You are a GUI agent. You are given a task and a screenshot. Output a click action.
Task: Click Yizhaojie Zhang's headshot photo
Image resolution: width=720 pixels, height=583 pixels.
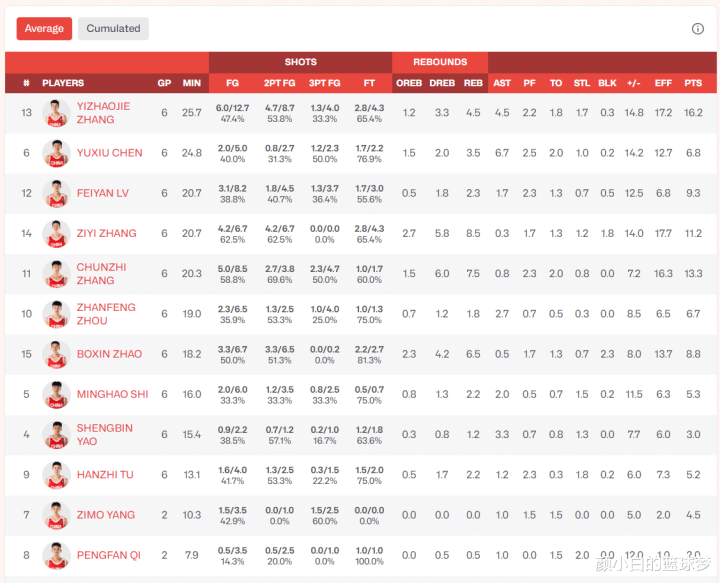click(x=56, y=113)
